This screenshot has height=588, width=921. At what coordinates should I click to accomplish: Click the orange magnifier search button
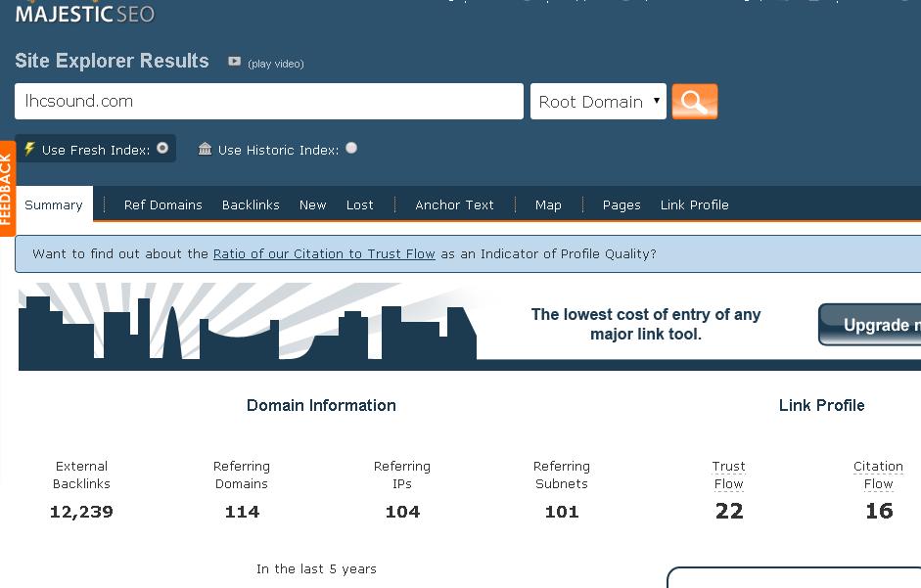click(694, 102)
